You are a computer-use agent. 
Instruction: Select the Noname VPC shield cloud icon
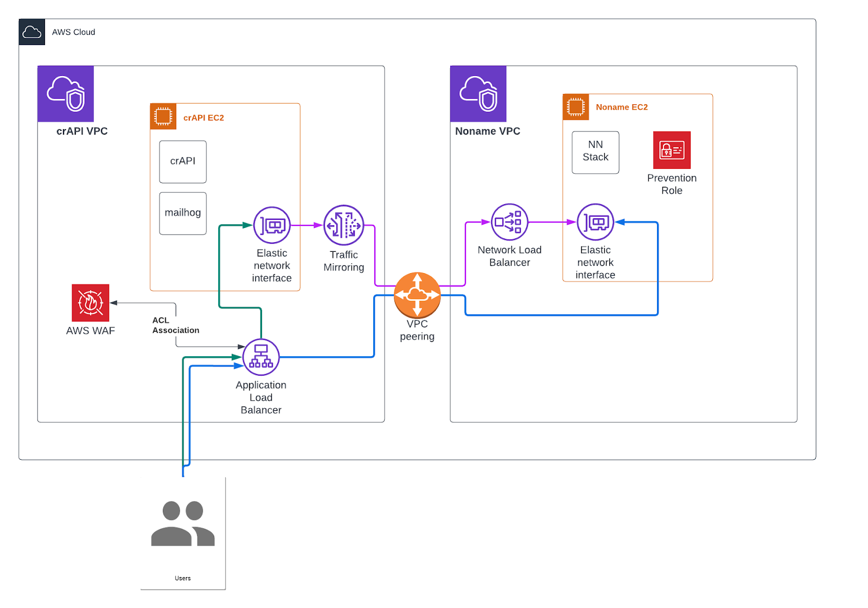tap(478, 94)
